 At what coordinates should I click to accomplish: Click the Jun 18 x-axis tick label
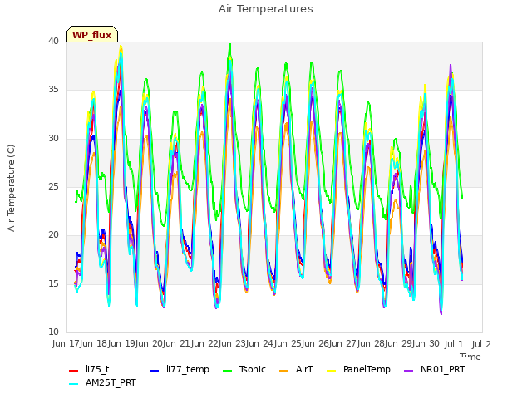point(94,343)
